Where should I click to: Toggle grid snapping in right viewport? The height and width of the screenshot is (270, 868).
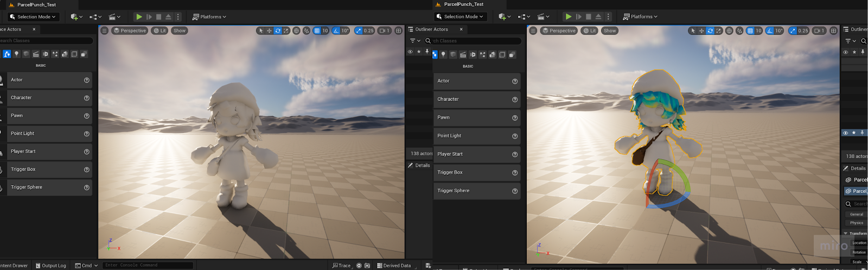[750, 31]
